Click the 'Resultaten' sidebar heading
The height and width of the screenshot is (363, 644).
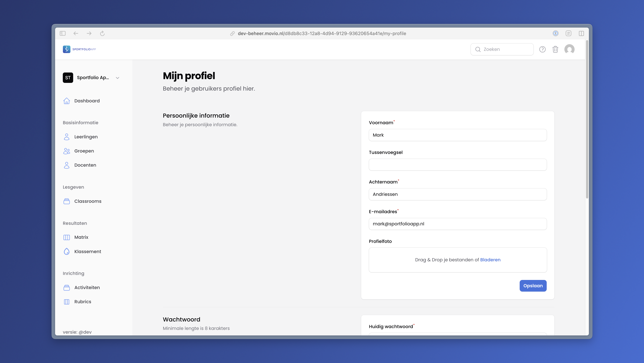(75, 223)
